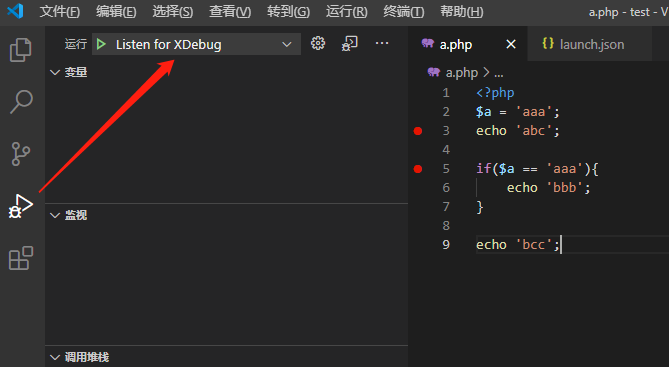Open the debug console icon
Image resolution: width=669 pixels, height=367 pixels.
click(x=349, y=44)
